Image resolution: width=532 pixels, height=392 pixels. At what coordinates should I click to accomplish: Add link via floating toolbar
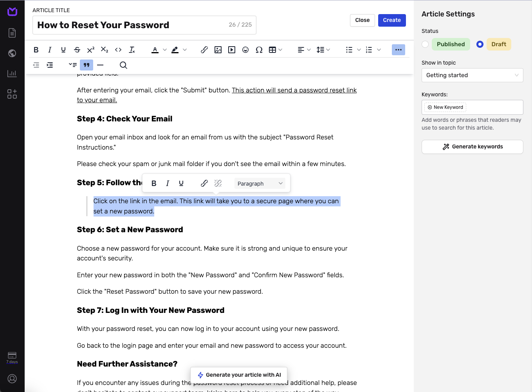point(204,183)
